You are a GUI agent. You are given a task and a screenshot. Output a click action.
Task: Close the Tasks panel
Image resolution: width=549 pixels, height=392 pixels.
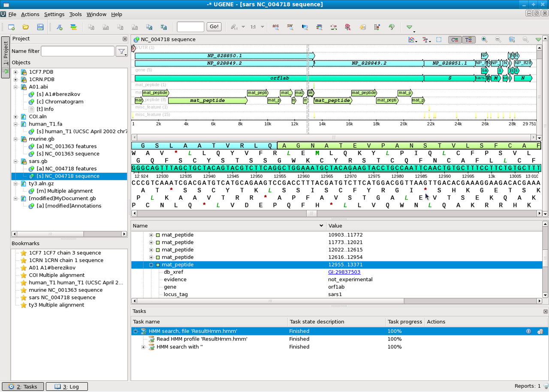[x=546, y=311]
